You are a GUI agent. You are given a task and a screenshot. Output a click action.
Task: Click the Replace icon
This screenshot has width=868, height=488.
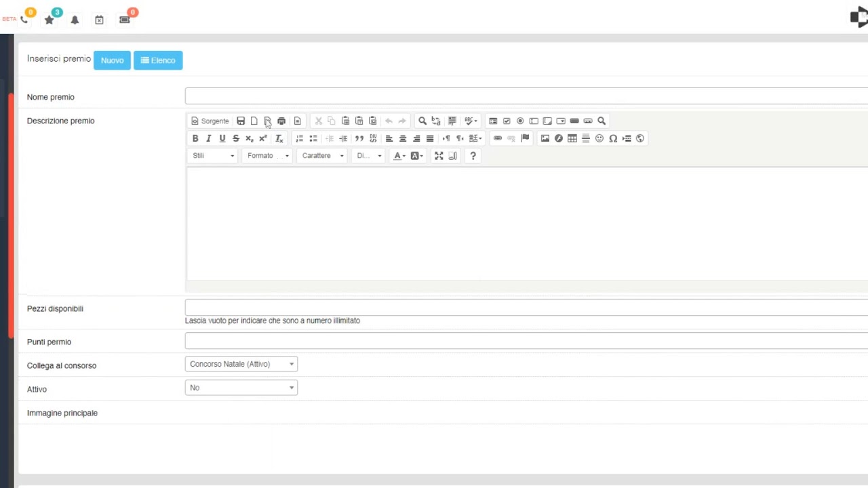tap(436, 121)
